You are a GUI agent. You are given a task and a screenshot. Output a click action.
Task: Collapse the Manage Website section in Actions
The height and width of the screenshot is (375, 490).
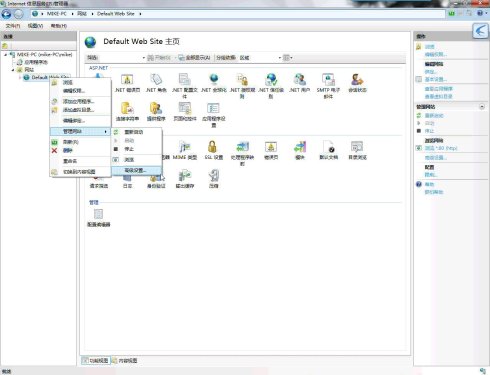tap(482, 107)
